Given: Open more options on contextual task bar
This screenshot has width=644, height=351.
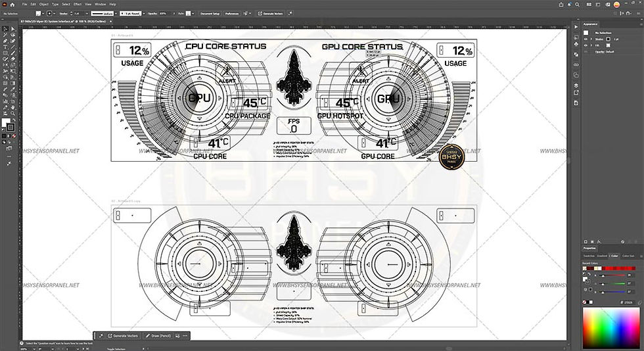Looking at the screenshot, I should 185,336.
